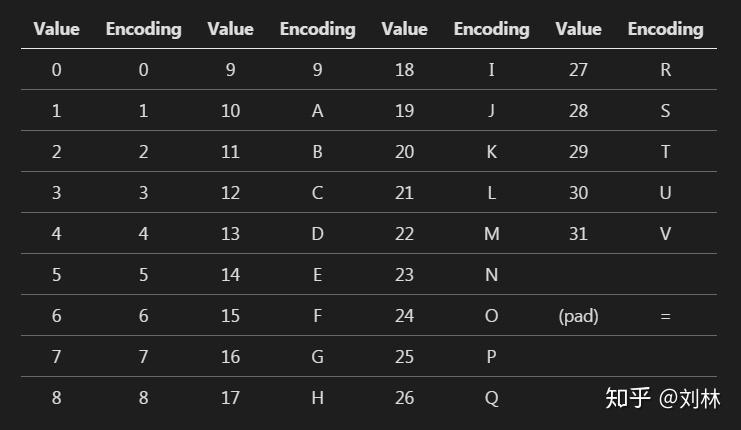Click the Zhihu logo watermark

point(629,398)
